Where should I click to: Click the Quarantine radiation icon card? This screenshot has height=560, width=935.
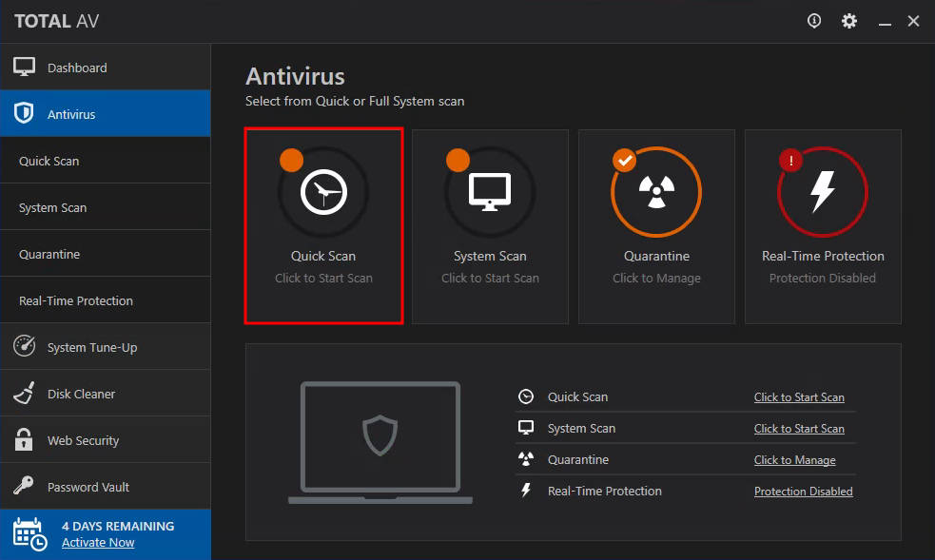point(656,192)
